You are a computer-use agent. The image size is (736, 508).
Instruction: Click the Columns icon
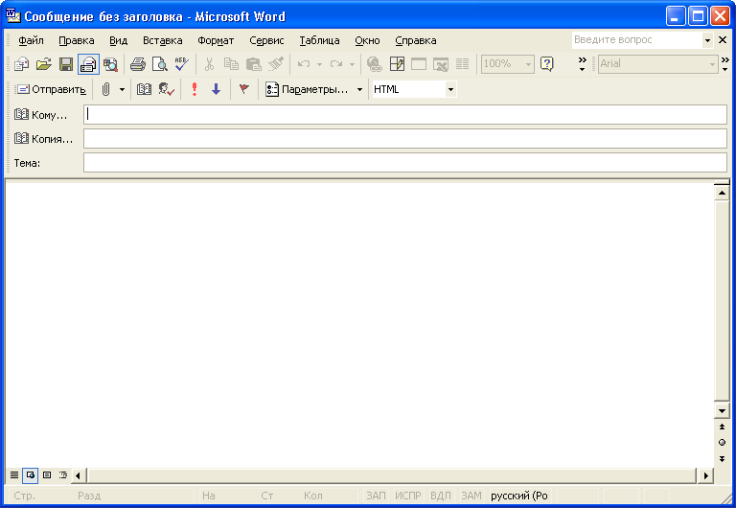click(462, 64)
